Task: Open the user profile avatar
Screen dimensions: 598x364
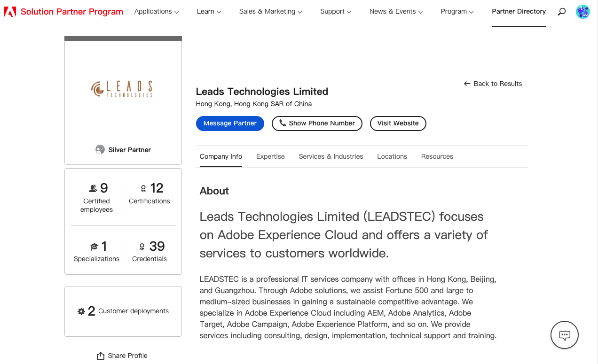Action: pos(583,12)
